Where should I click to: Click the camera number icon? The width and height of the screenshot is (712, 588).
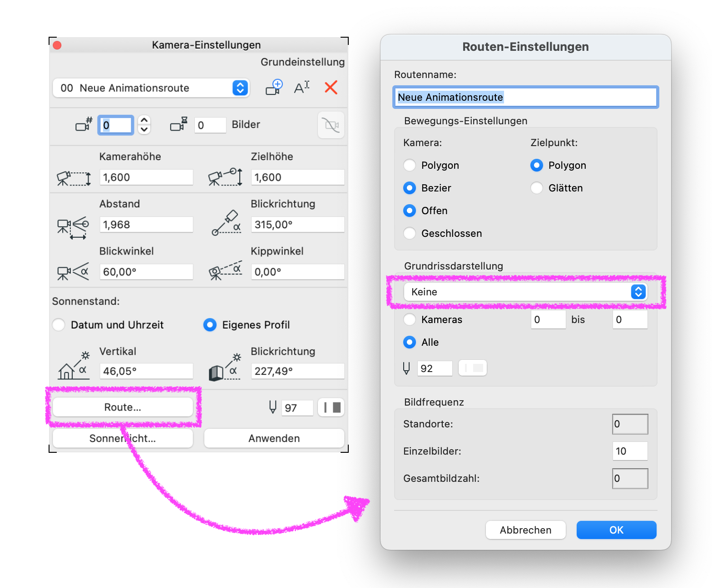point(84,124)
